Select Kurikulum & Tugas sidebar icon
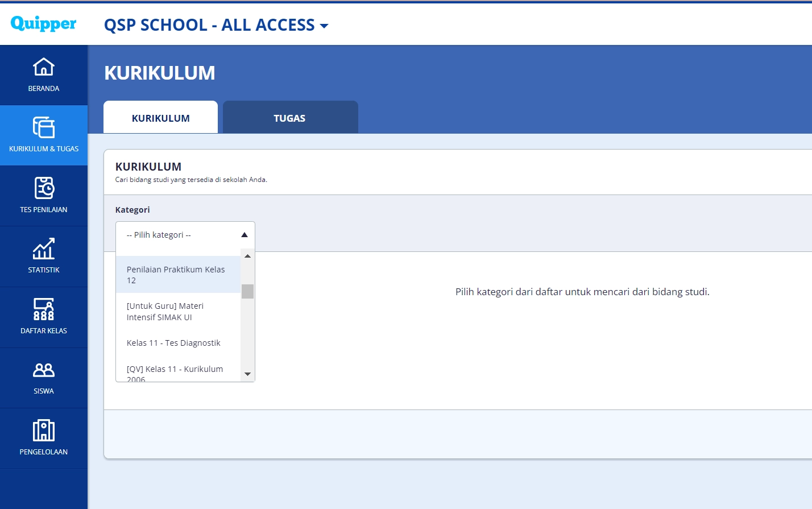The image size is (812, 509). (x=44, y=128)
